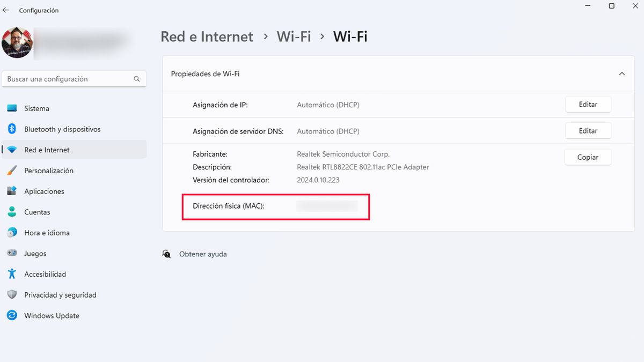
Task: Open Bluetooth y dispositivos settings
Action: coord(12,129)
